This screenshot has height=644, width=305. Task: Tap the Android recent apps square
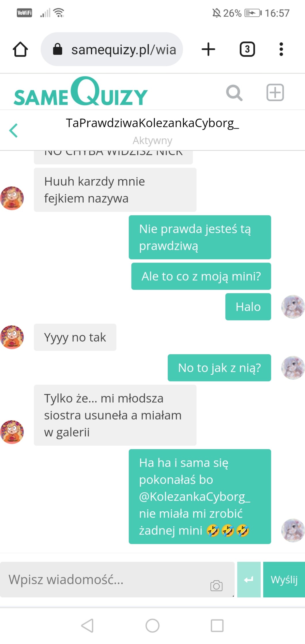tap(217, 626)
